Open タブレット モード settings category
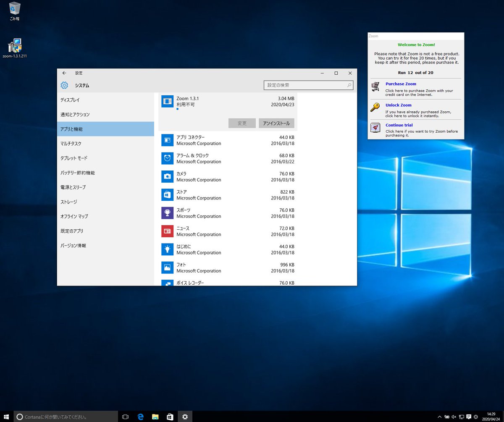The width and height of the screenshot is (504, 422). pos(105,158)
